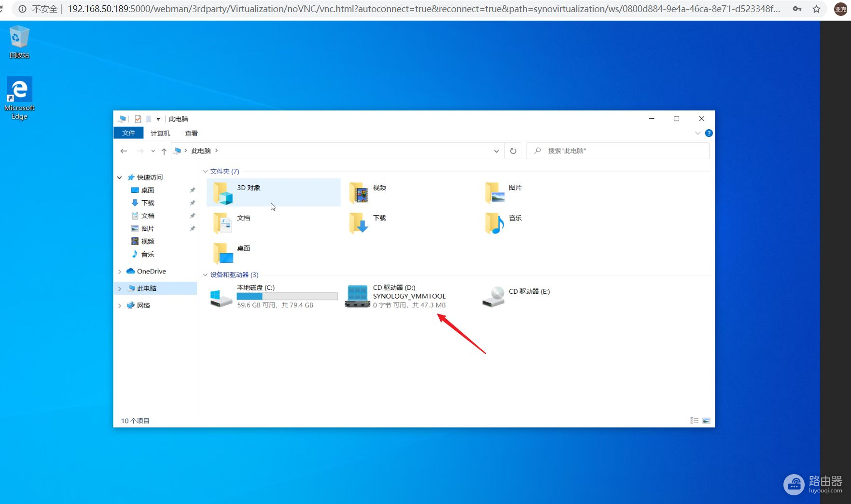
Task: Select 下载 in quick access sidebar
Action: (x=148, y=203)
